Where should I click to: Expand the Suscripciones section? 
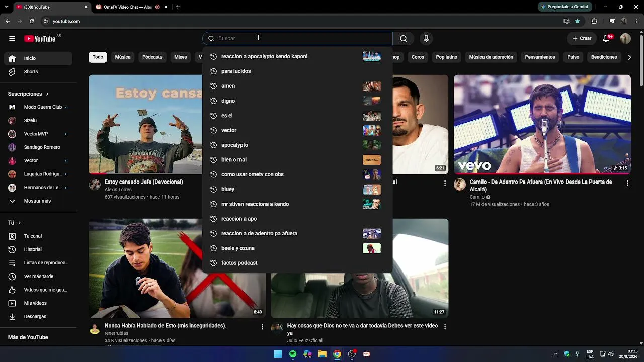(29, 94)
